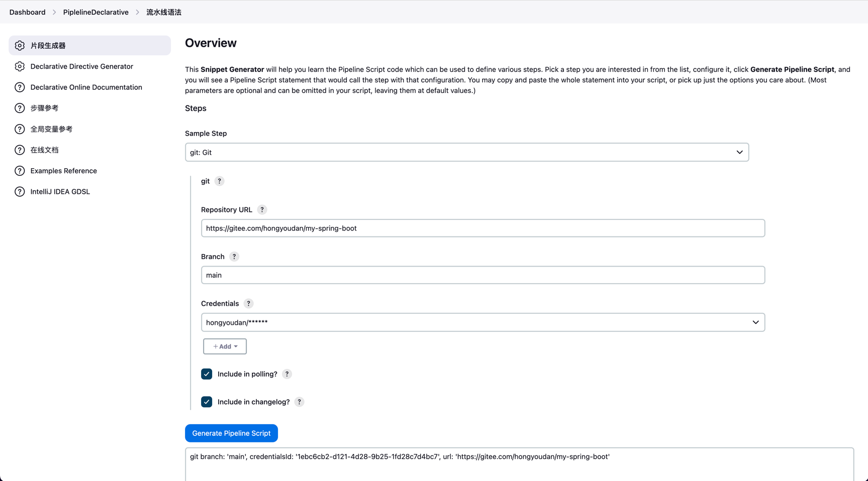This screenshot has width=868, height=481.
Task: Uncheck the Include in changelog checkbox
Action: coord(207,402)
